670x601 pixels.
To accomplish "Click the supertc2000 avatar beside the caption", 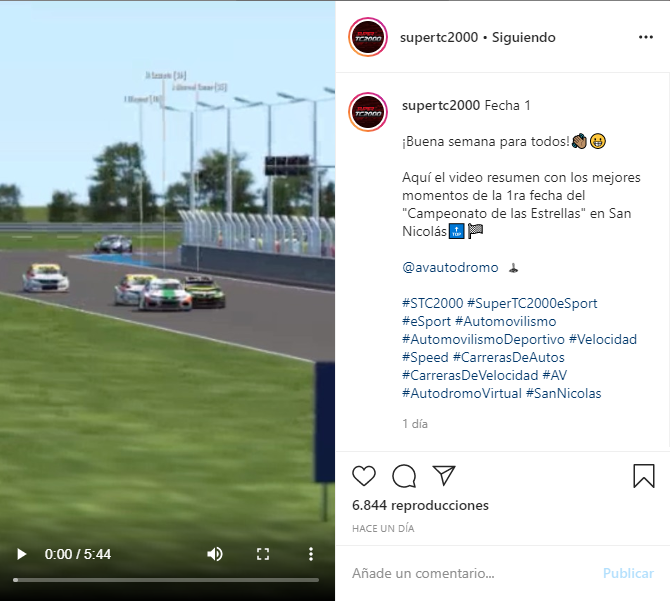I will point(368,111).
